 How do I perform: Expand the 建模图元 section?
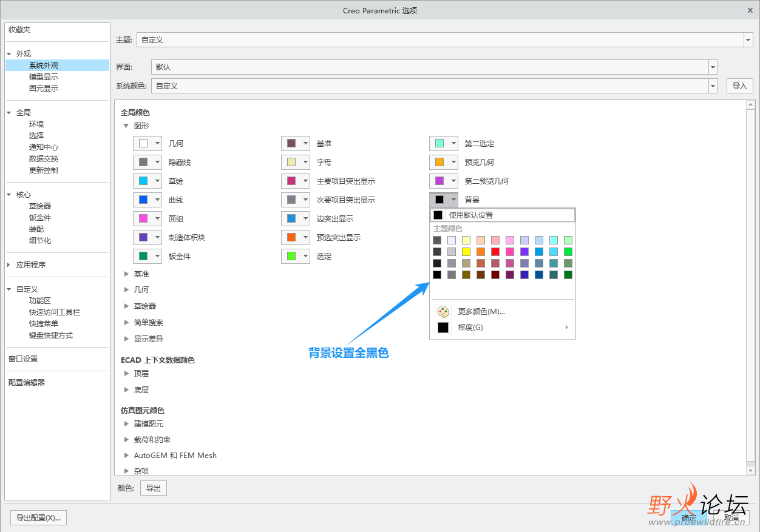point(126,424)
